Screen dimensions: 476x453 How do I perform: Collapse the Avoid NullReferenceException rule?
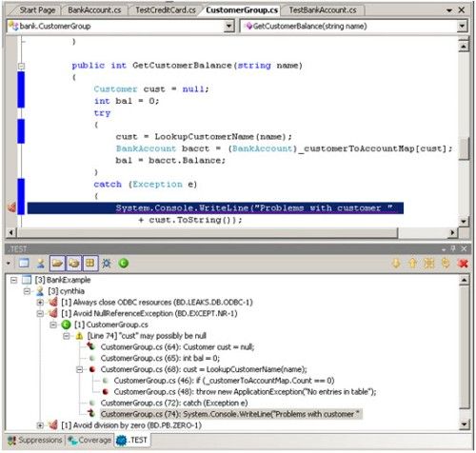40,314
